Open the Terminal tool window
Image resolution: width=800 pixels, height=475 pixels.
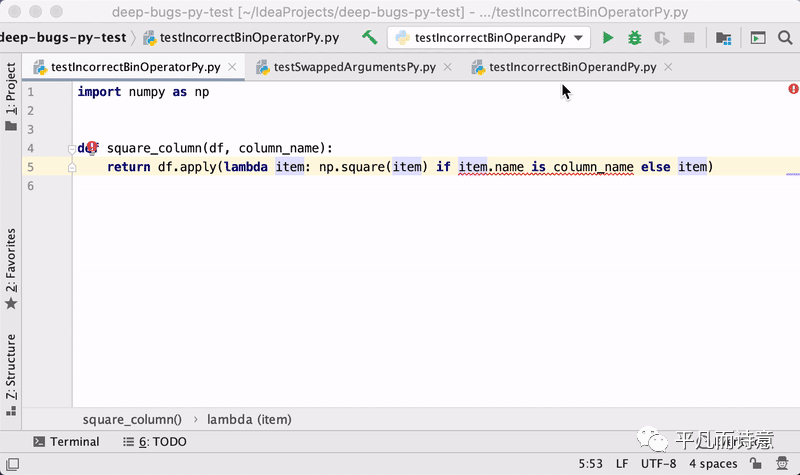(66, 441)
